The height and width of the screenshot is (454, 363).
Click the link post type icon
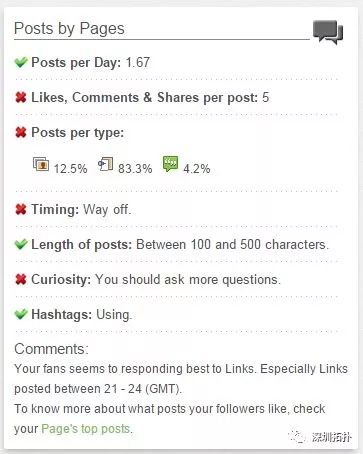(105, 164)
